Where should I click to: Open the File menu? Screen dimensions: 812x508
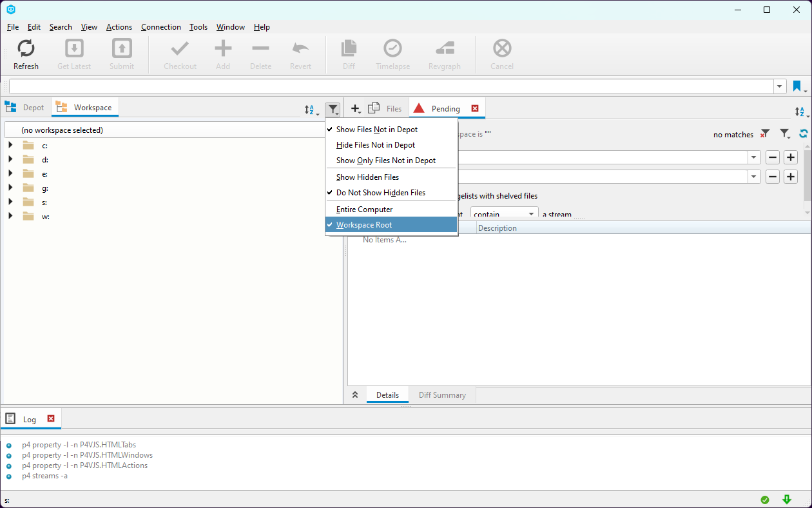(13, 27)
